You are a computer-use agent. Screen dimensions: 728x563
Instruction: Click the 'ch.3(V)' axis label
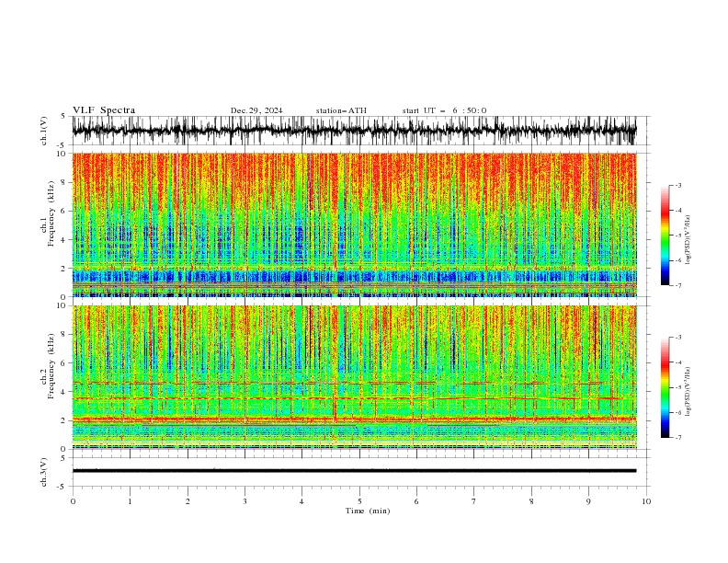tap(44, 472)
